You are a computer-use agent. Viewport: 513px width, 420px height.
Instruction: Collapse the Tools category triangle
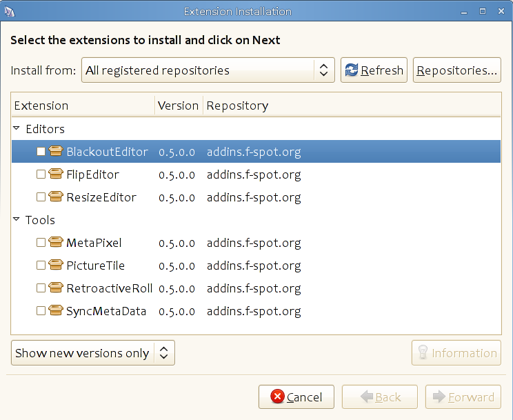[x=17, y=219]
